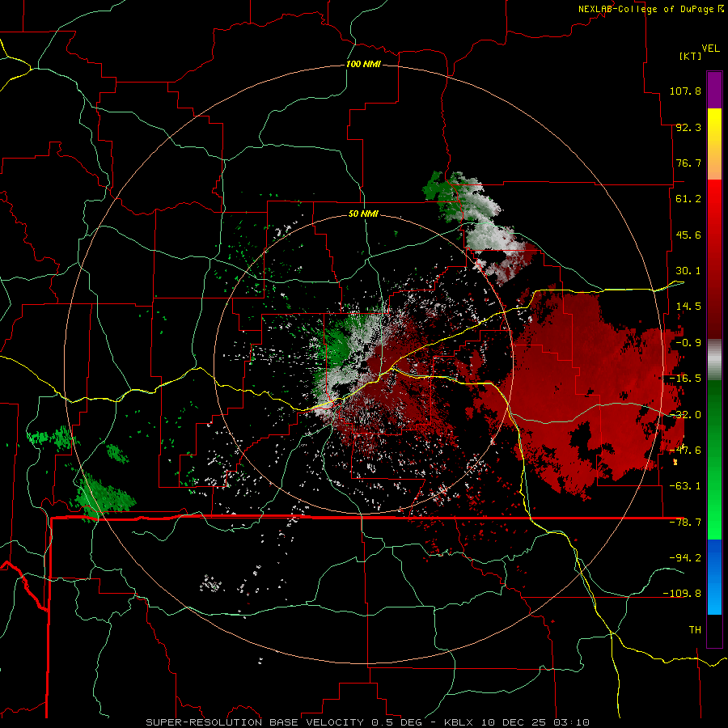Click the 50 NMI range ring label

click(363, 214)
